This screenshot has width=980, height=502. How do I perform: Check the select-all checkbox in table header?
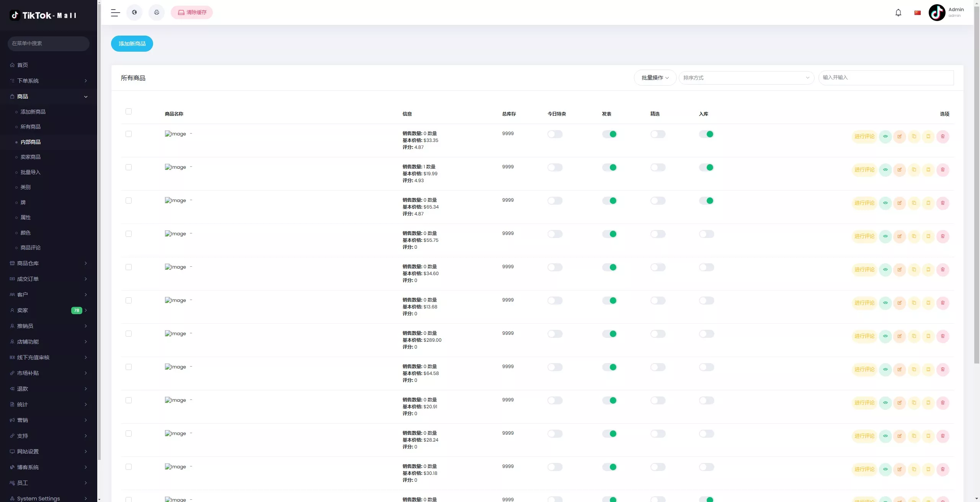pyautogui.click(x=129, y=111)
